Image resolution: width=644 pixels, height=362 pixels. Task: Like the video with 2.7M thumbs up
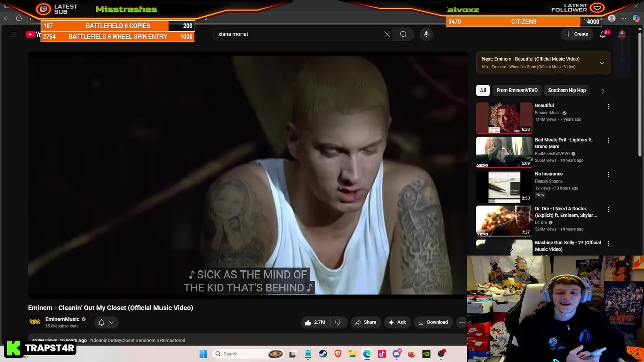point(314,322)
